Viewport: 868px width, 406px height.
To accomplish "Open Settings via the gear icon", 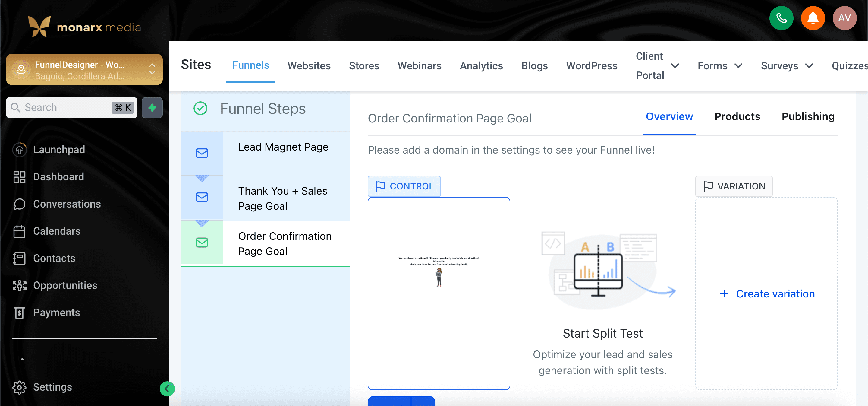I will click(x=19, y=387).
